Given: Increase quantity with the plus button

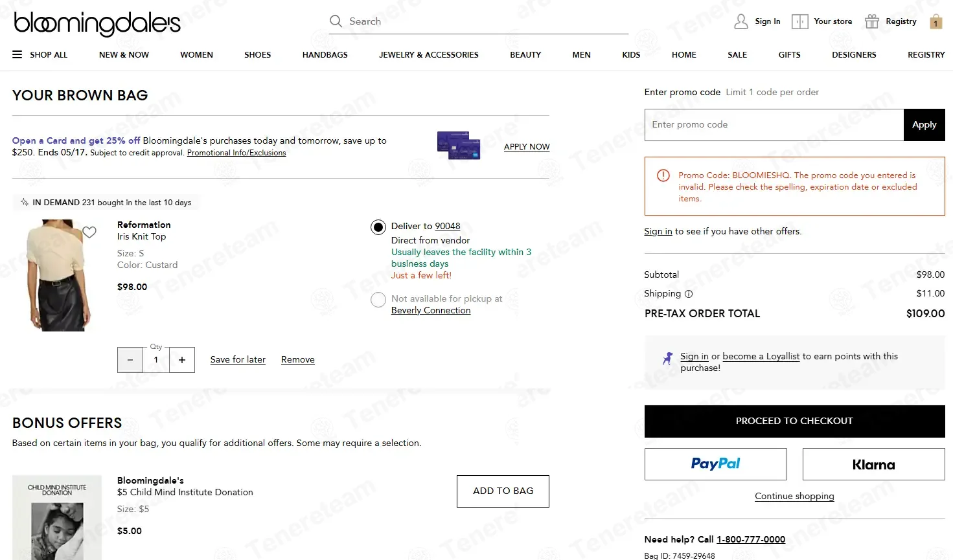Looking at the screenshot, I should (182, 360).
